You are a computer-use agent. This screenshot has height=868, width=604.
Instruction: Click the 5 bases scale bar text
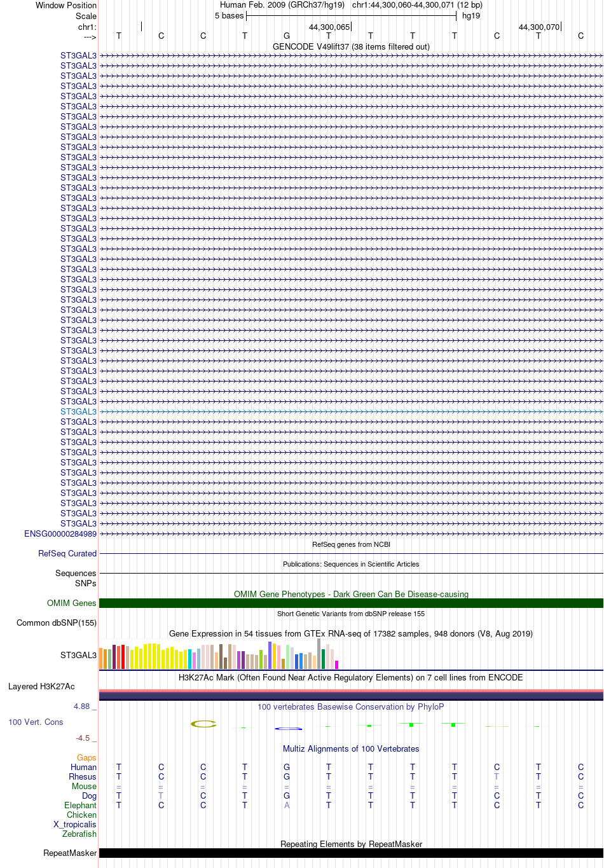pos(229,16)
